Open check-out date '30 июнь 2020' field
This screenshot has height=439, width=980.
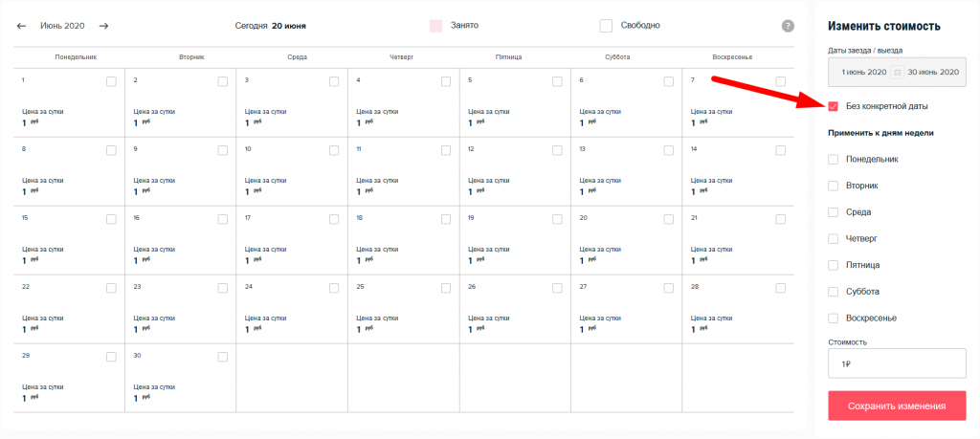pos(932,73)
